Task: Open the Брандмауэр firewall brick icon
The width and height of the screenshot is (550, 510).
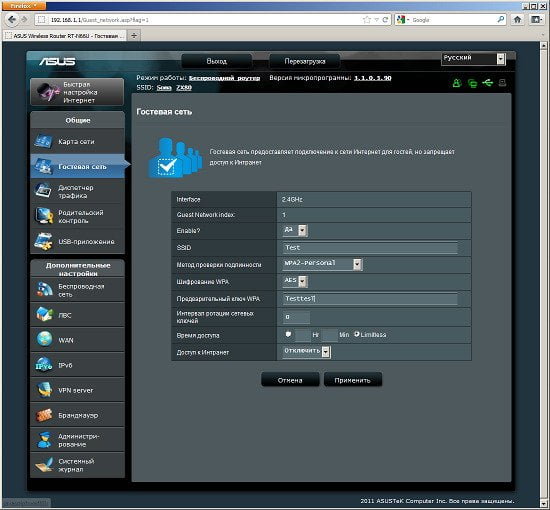Action: (x=44, y=415)
